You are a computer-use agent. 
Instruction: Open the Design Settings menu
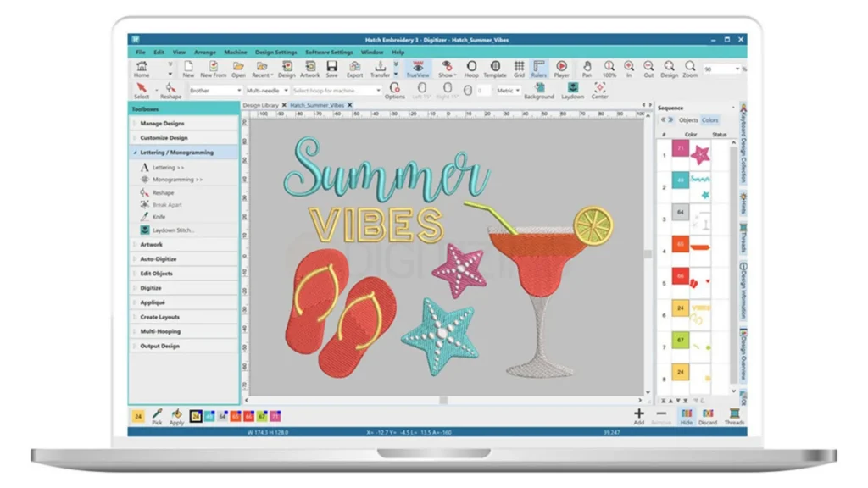point(275,52)
